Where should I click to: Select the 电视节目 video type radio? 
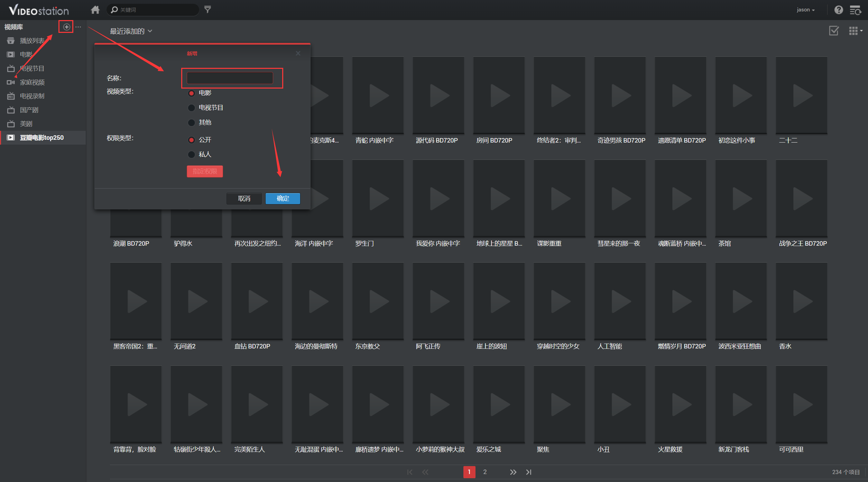click(x=191, y=108)
